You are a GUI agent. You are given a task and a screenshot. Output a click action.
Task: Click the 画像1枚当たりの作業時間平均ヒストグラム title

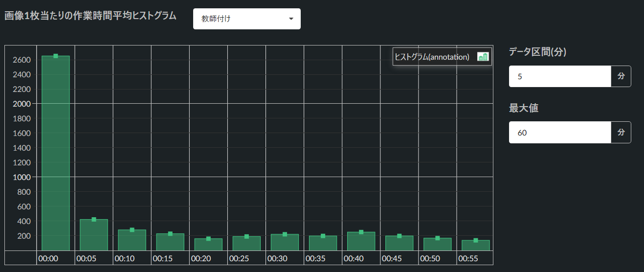pyautogui.click(x=90, y=15)
